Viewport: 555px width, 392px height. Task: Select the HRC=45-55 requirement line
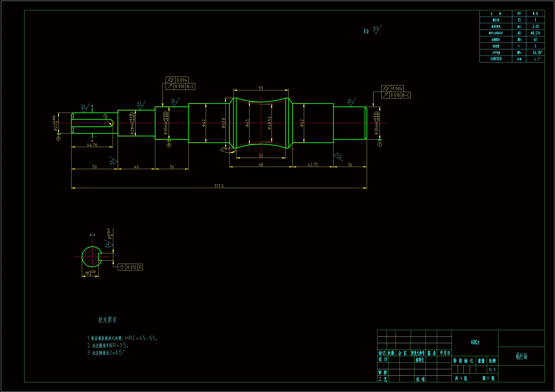click(x=122, y=338)
